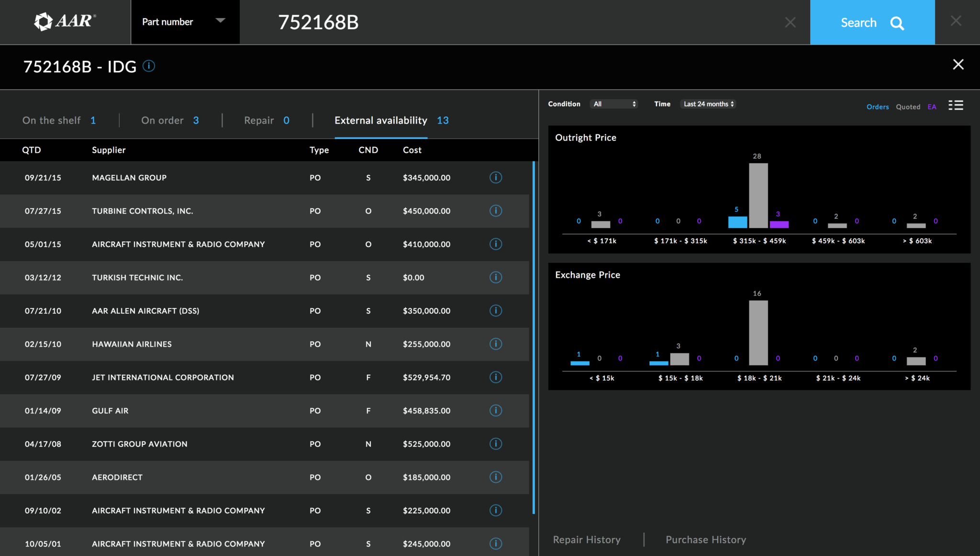Switch to list view icon above charts
This screenshot has height=556, width=980.
tap(956, 105)
